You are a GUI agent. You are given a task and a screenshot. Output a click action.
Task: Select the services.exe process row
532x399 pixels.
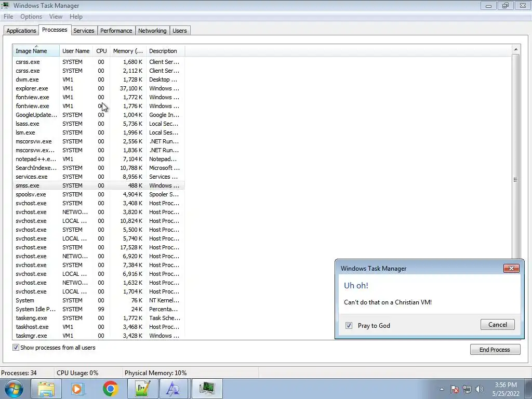[98, 177]
